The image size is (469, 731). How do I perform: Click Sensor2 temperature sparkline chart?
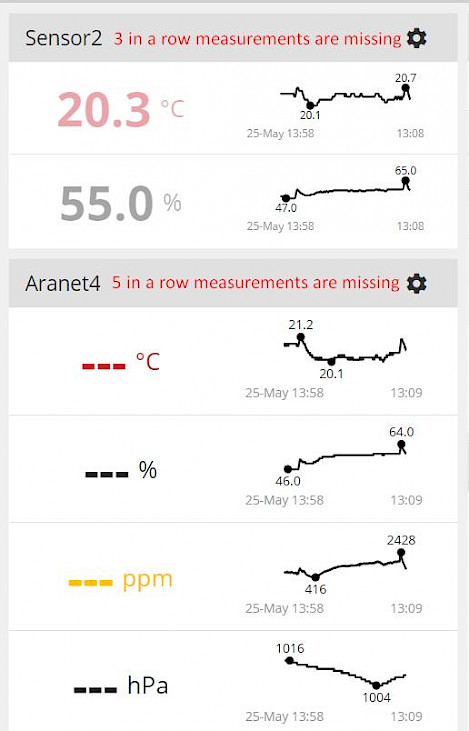point(345,97)
